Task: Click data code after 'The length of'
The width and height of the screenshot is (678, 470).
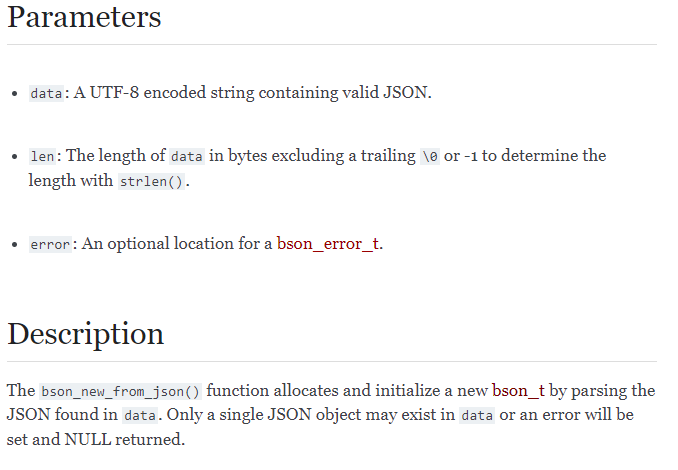Action: click(187, 156)
